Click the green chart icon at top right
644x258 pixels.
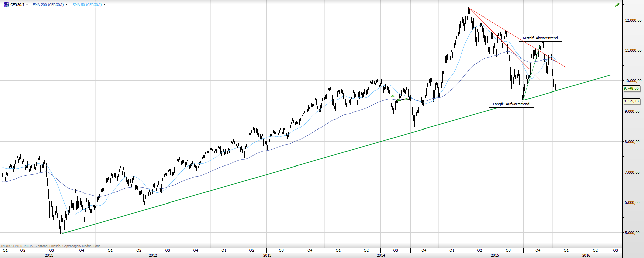[617, 5]
